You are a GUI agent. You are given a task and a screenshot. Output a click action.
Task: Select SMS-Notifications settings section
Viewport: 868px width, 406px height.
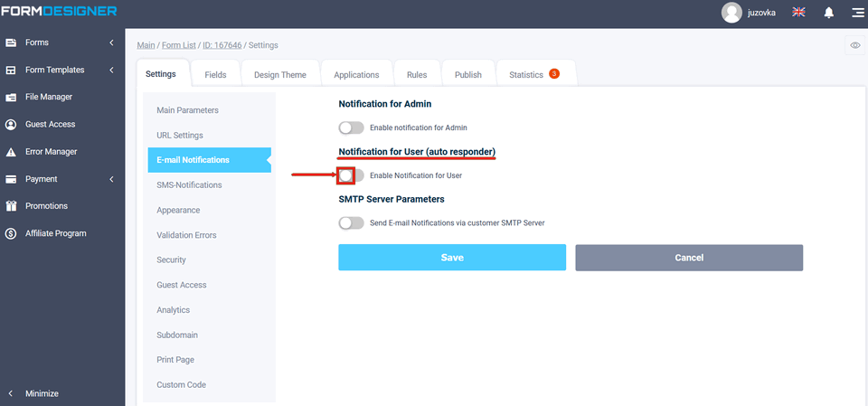click(x=189, y=185)
